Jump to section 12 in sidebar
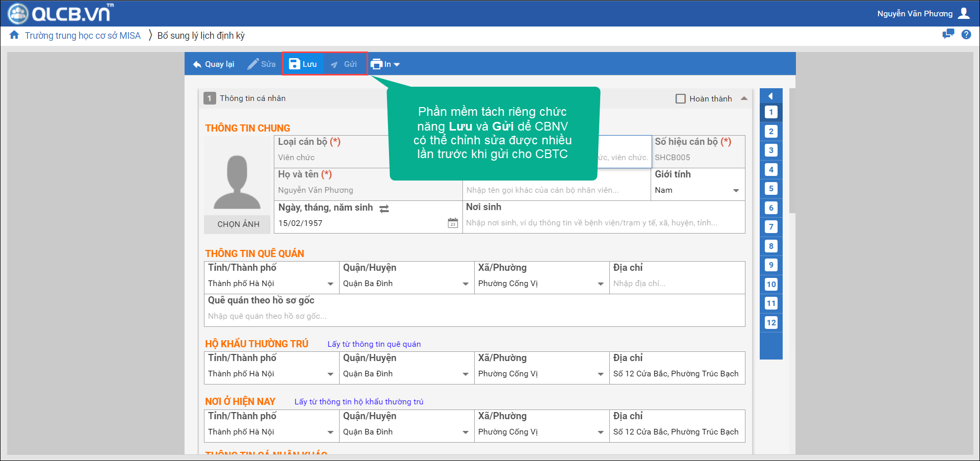980x461 pixels. click(771, 323)
